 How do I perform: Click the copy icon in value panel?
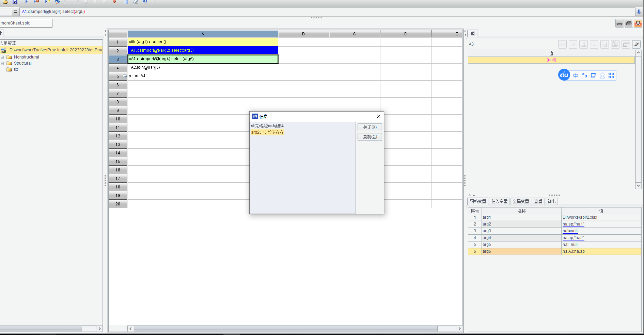coord(594,44)
